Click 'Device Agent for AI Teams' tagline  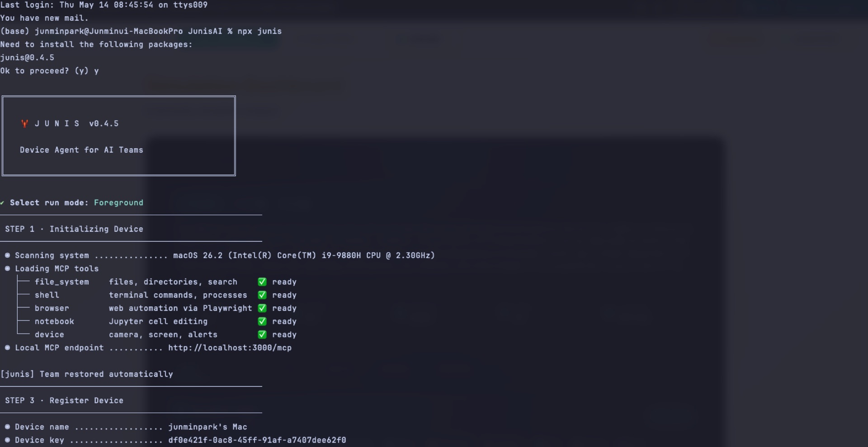click(x=81, y=150)
